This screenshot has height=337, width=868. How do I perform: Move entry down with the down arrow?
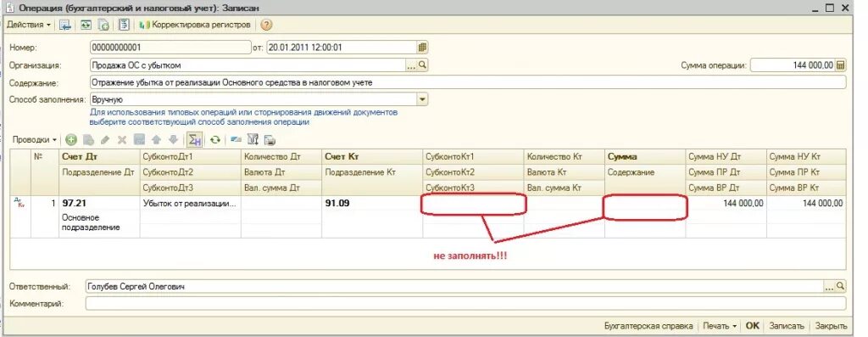point(173,140)
